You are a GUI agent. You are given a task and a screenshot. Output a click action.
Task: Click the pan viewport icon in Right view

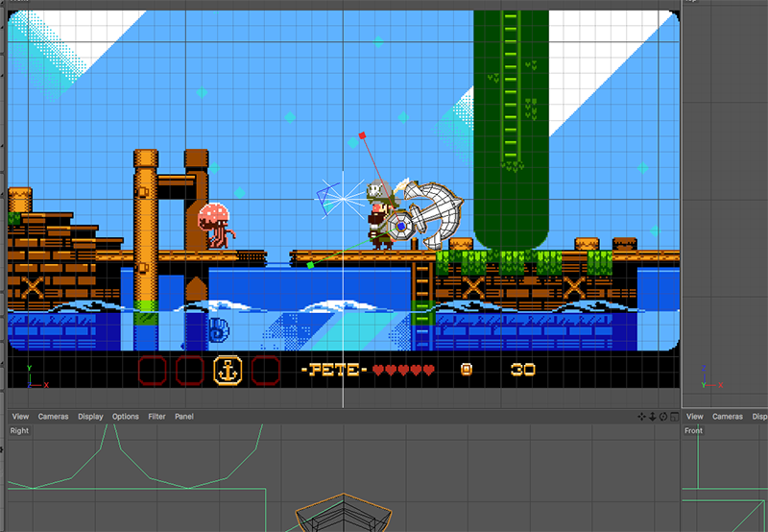(641, 417)
